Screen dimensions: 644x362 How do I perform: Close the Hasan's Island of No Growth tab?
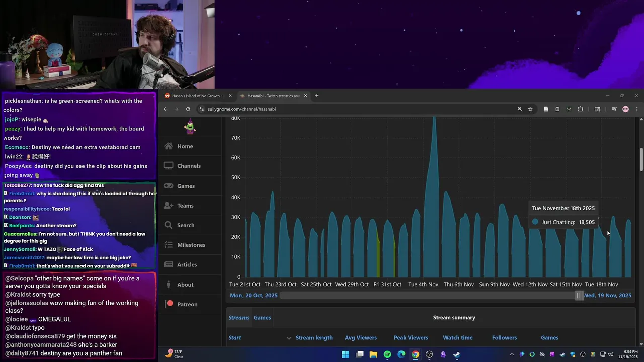230,96
